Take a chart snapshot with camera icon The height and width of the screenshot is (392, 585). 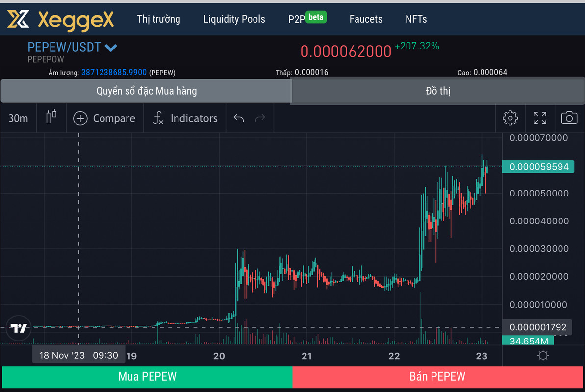click(x=569, y=118)
